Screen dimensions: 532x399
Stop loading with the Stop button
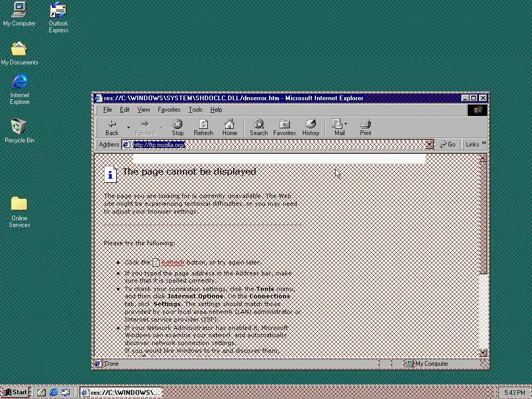pyautogui.click(x=178, y=128)
